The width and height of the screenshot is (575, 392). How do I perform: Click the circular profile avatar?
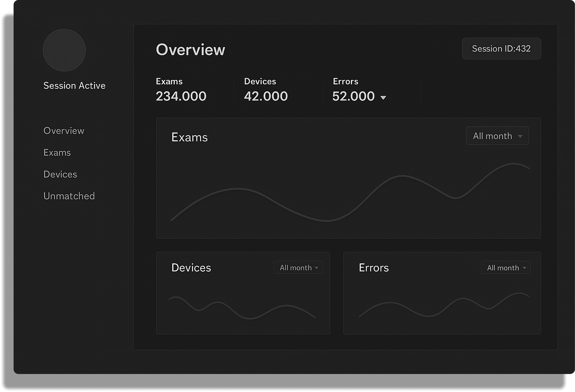point(64,50)
